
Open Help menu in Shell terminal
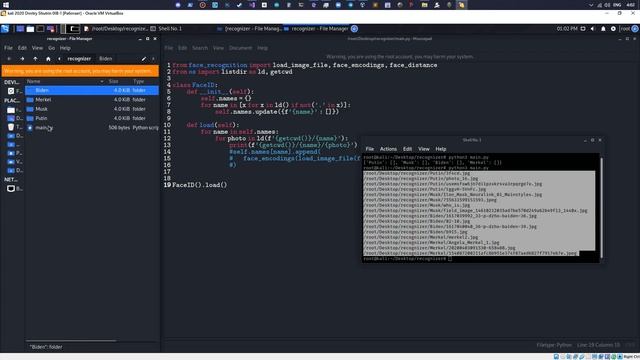441,149
